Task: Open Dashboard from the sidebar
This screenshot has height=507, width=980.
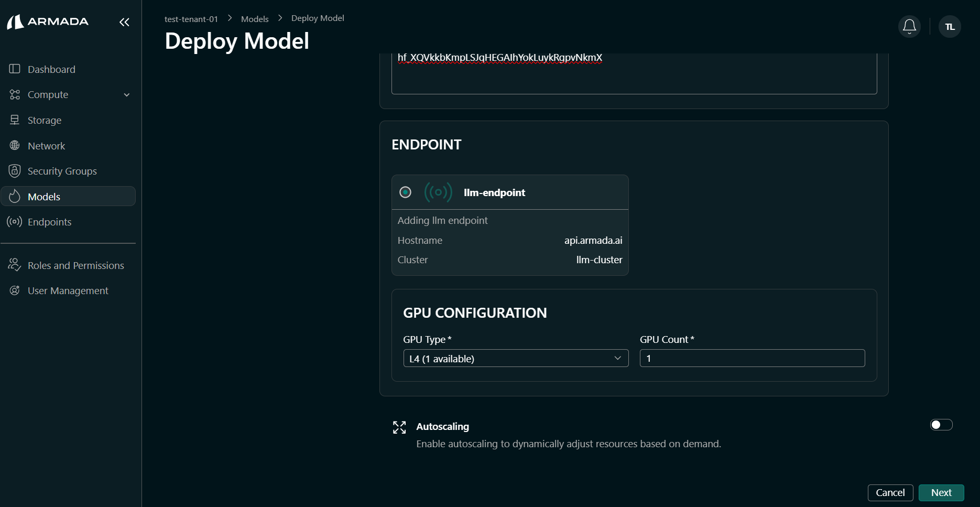Action: 51,69
